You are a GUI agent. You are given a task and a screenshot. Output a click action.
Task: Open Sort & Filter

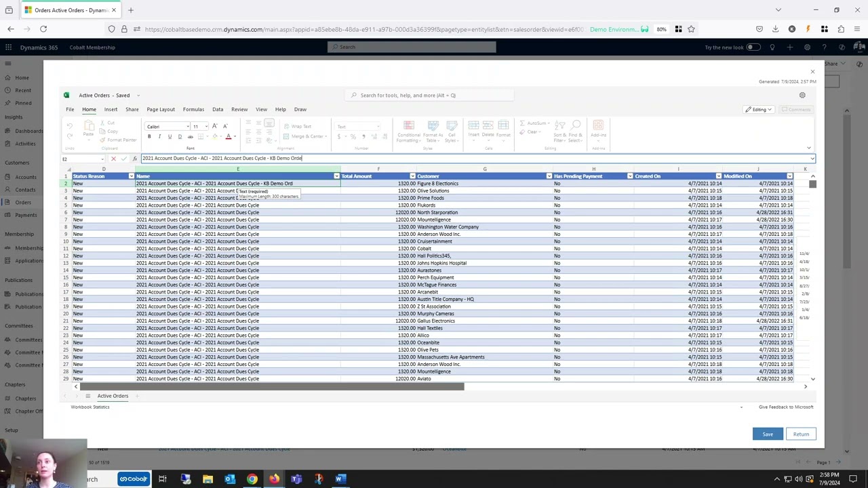pyautogui.click(x=559, y=131)
